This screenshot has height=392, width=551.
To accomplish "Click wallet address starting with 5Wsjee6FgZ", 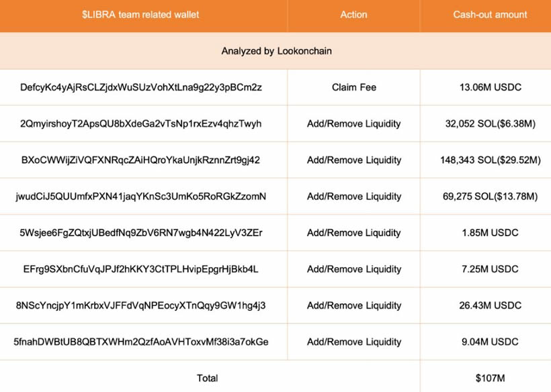I will 141,233.
